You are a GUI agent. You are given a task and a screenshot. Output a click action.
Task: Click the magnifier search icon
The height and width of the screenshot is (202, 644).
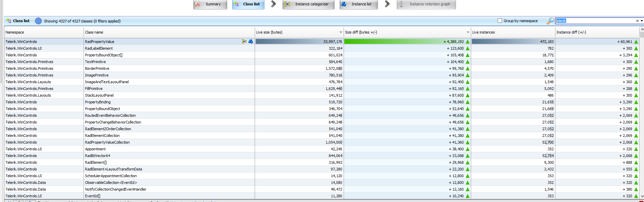point(550,21)
